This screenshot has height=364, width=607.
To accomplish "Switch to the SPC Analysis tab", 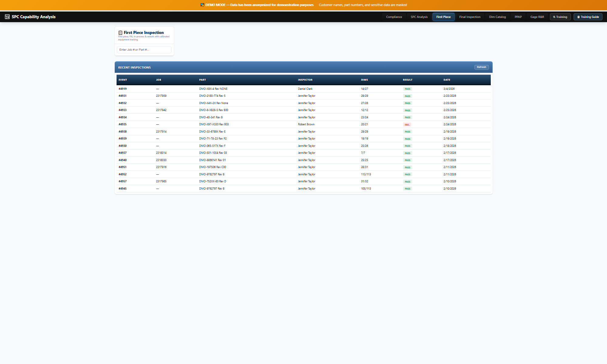I will coord(419,17).
